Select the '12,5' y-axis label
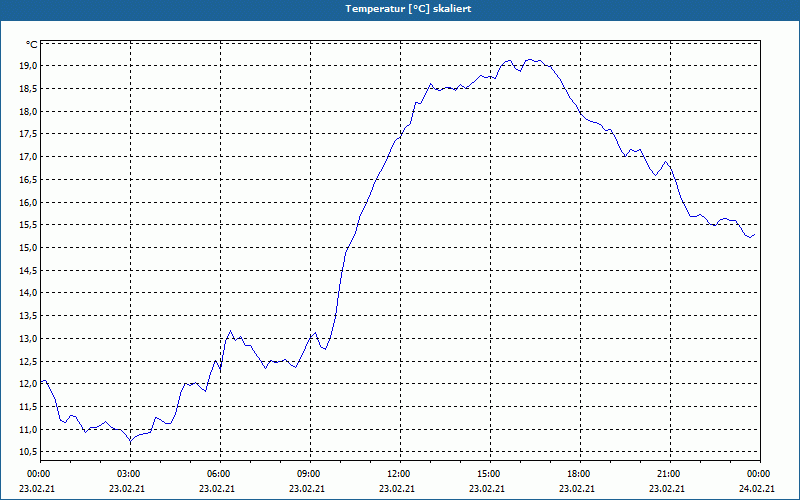The image size is (800, 500). [x=29, y=362]
